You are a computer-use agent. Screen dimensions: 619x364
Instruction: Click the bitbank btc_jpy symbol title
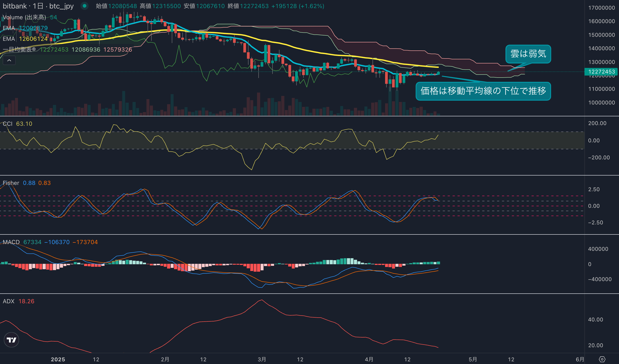38,6
